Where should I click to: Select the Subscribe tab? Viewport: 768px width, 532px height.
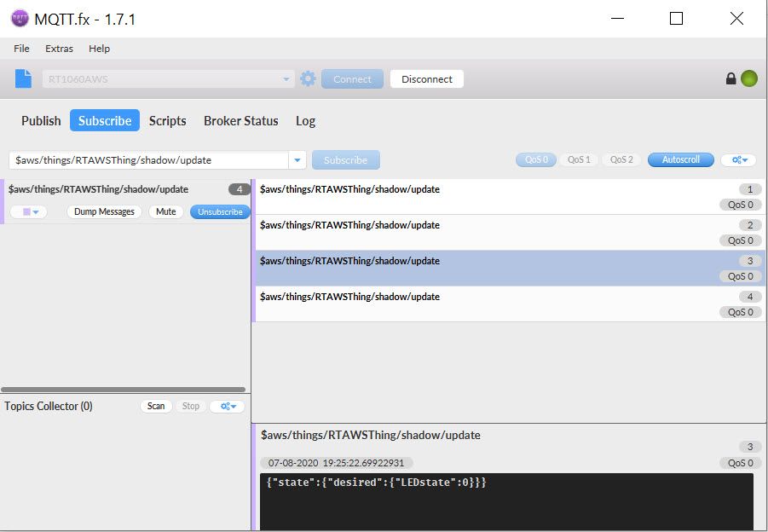[x=105, y=120]
